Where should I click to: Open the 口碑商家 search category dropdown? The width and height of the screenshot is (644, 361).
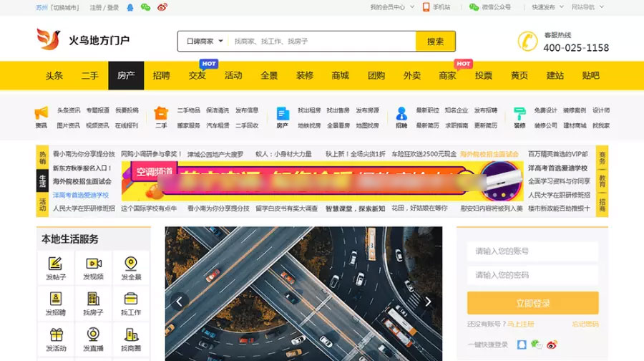[204, 41]
